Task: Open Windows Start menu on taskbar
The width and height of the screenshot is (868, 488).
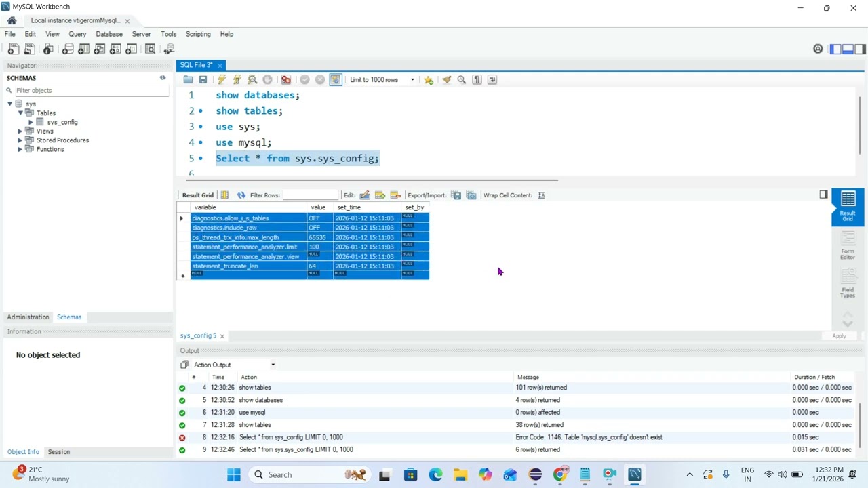Action: (x=234, y=474)
